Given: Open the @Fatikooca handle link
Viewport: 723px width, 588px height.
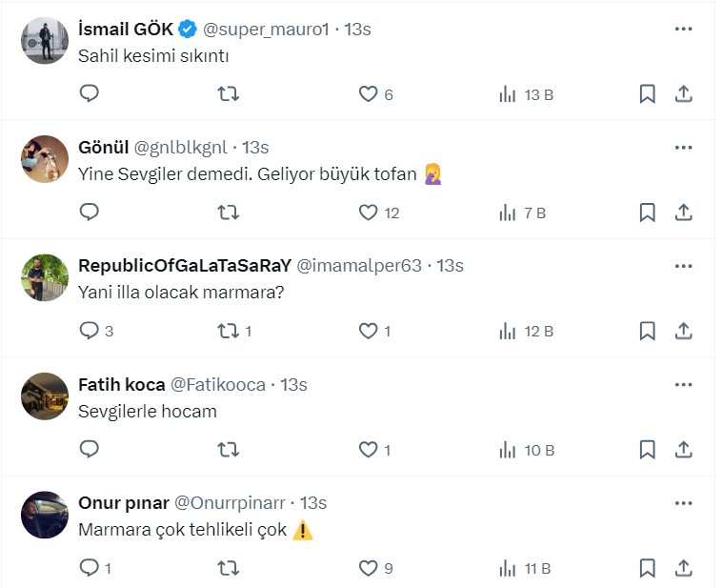Looking at the screenshot, I should pyautogui.click(x=217, y=385).
